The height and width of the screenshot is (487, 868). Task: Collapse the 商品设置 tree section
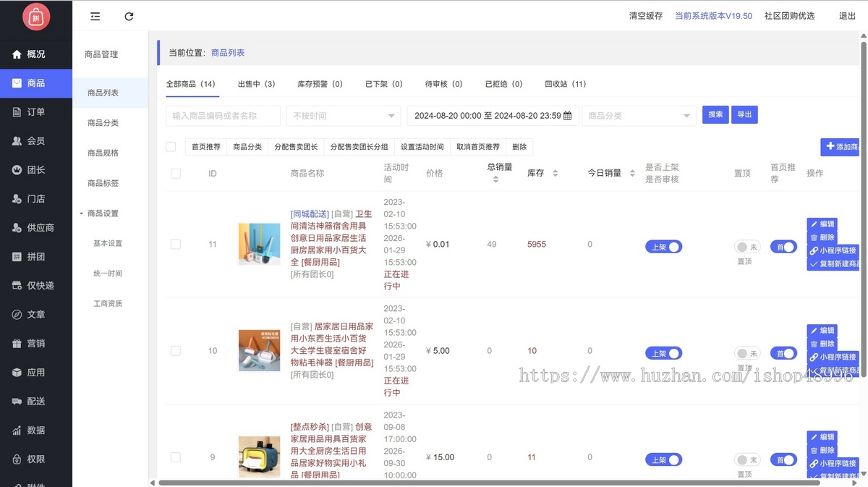click(x=82, y=213)
